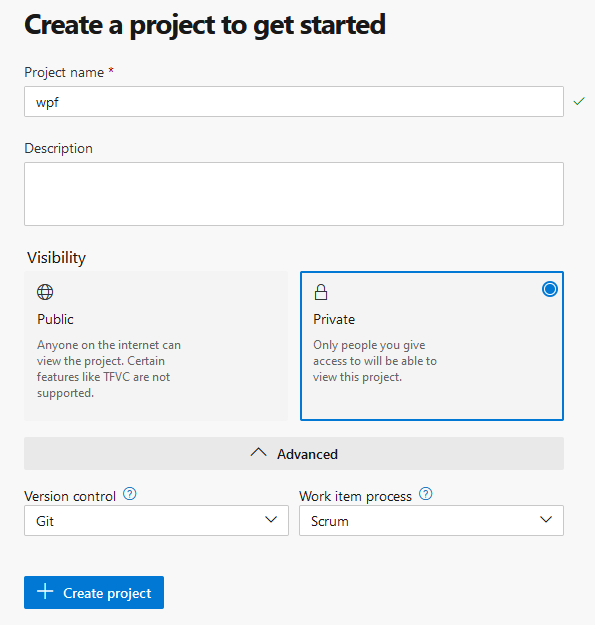
Task: Collapse the Advanced section
Action: coord(294,454)
